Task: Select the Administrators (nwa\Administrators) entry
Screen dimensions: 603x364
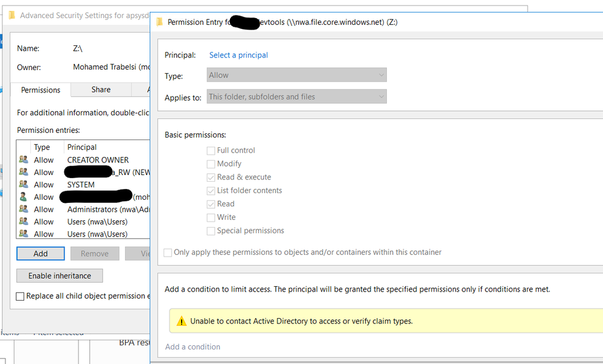Action: 83,209
